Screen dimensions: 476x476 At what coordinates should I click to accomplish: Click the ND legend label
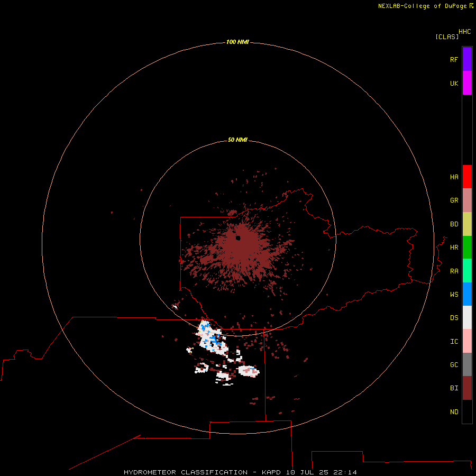coord(454,412)
